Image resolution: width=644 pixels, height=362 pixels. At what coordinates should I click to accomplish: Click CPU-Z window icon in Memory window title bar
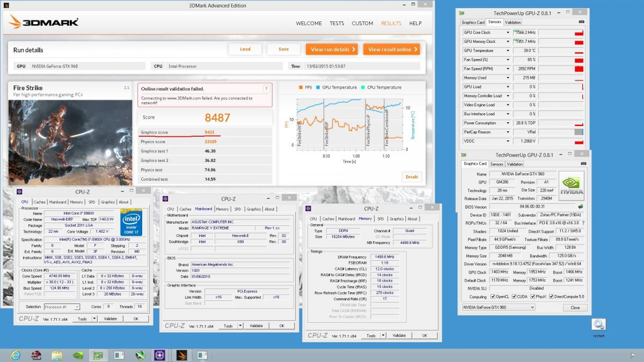point(308,209)
